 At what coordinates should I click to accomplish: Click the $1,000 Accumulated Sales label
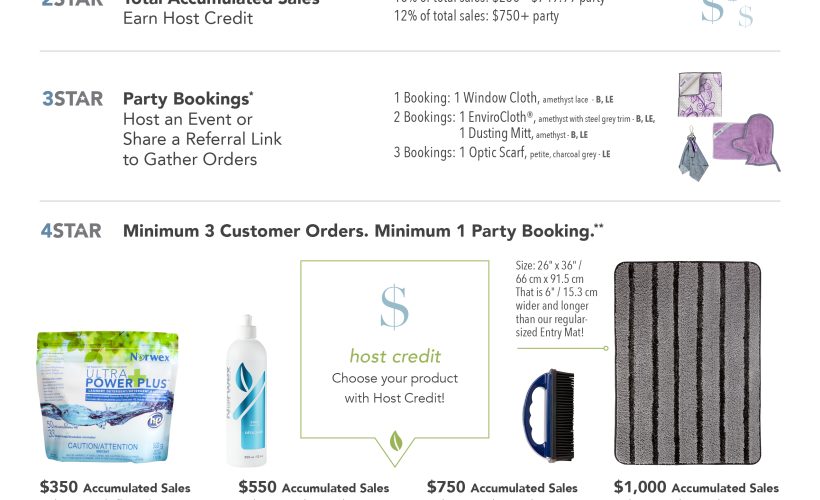point(696,487)
